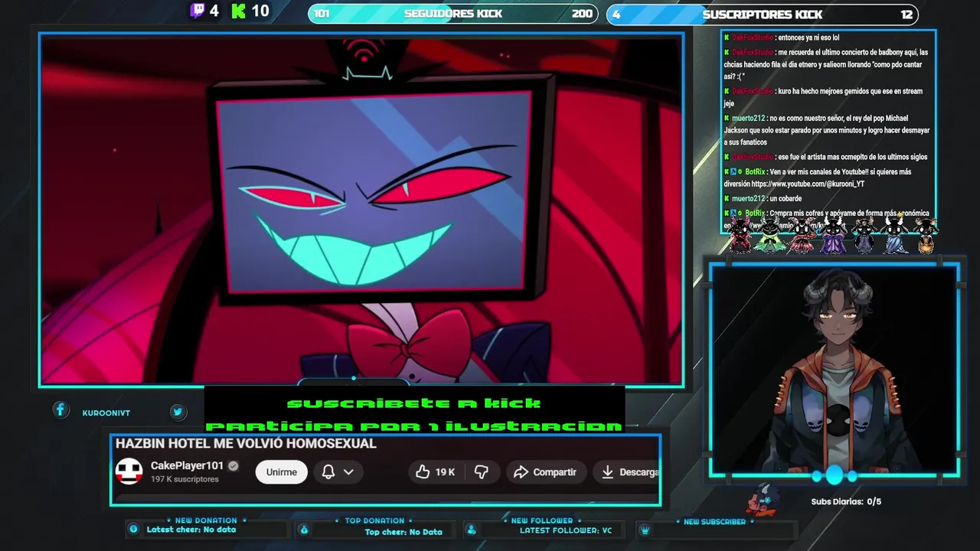Click the 'TOP DONATION' label
This screenshot has height=551, width=980.
pyautogui.click(x=374, y=520)
